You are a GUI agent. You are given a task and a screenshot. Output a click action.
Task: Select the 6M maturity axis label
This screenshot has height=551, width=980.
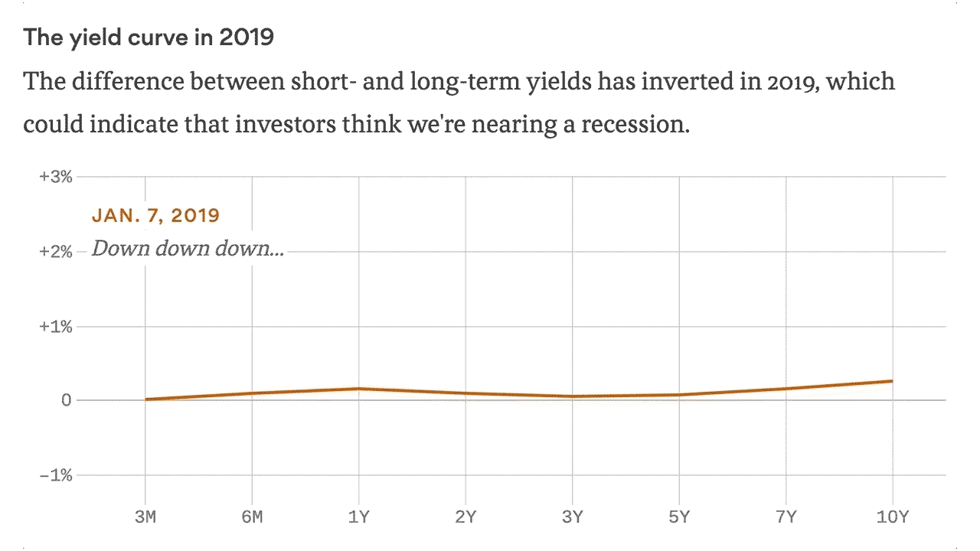pyautogui.click(x=252, y=517)
